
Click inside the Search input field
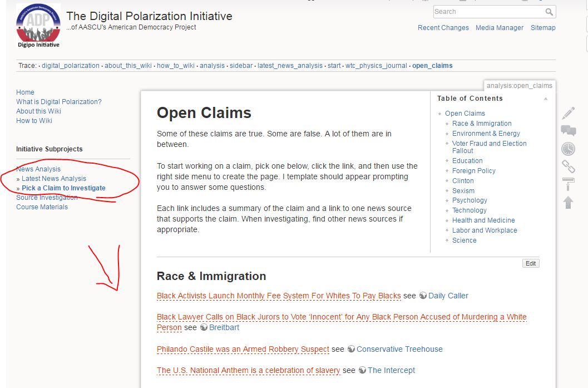[x=487, y=12]
